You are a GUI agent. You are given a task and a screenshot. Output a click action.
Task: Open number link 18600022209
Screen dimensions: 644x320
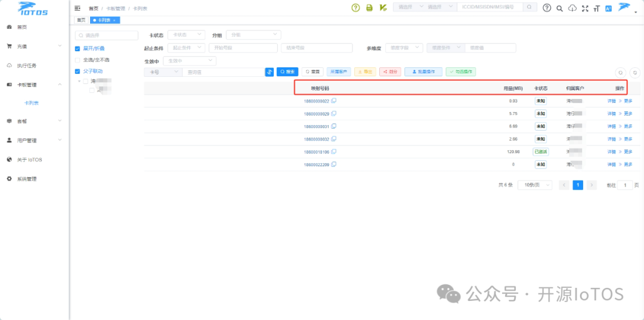pos(317,164)
